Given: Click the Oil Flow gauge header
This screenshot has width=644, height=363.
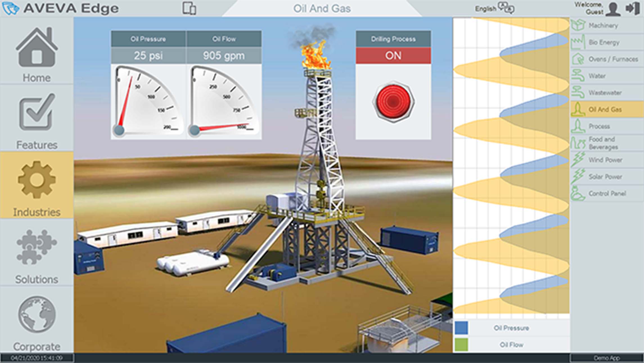Looking at the screenshot, I should [x=224, y=39].
